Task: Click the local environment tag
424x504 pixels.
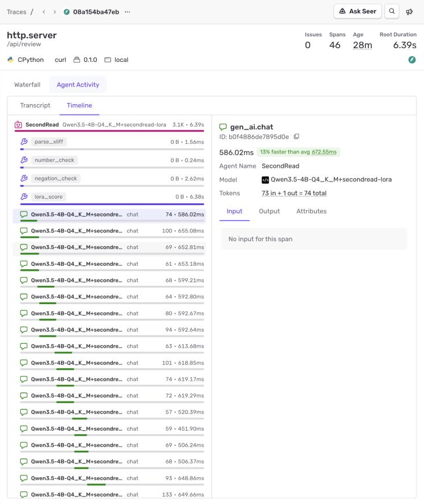Action: (116, 60)
